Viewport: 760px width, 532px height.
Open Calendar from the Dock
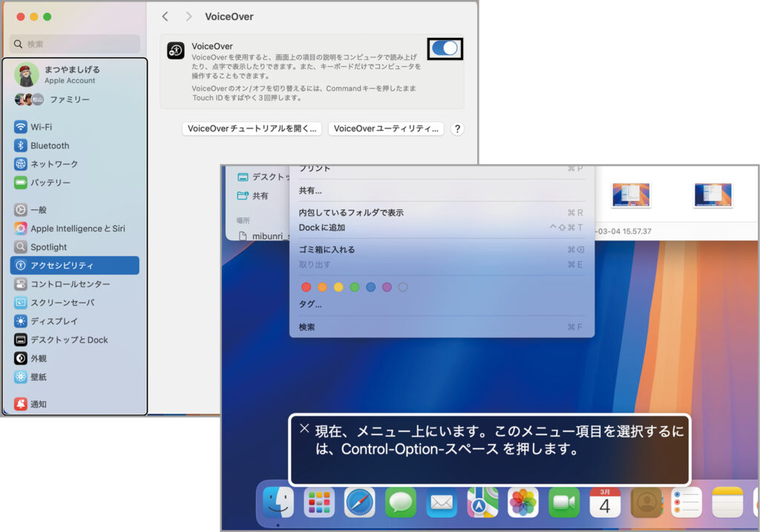point(605,502)
